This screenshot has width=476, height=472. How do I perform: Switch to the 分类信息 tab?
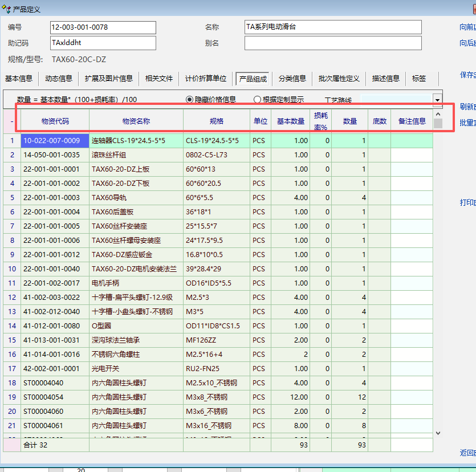point(292,79)
